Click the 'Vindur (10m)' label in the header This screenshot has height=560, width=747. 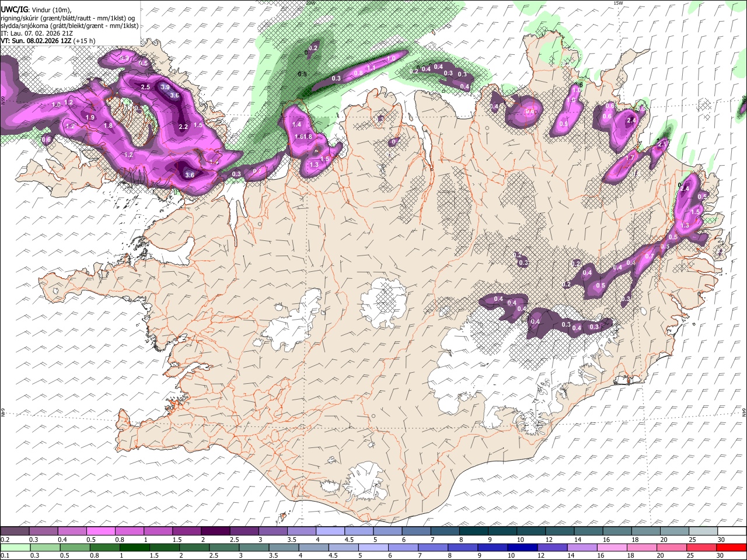tap(51, 10)
